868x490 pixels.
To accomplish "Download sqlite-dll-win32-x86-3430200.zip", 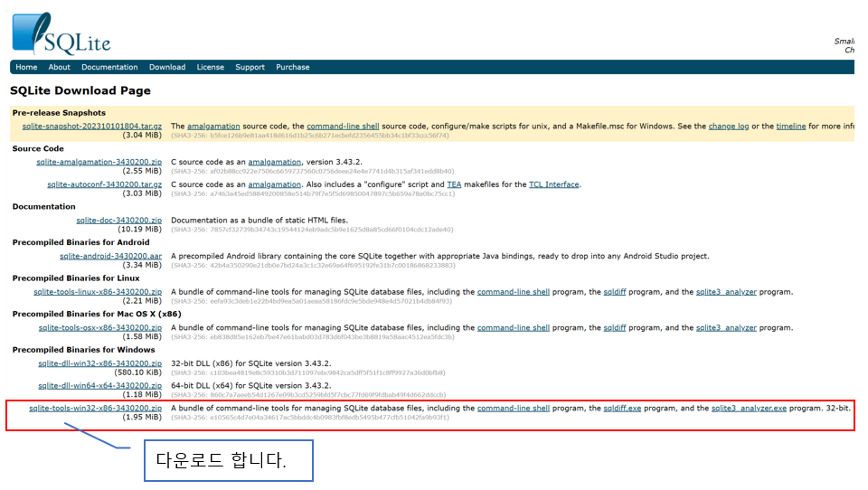I will 99,363.
